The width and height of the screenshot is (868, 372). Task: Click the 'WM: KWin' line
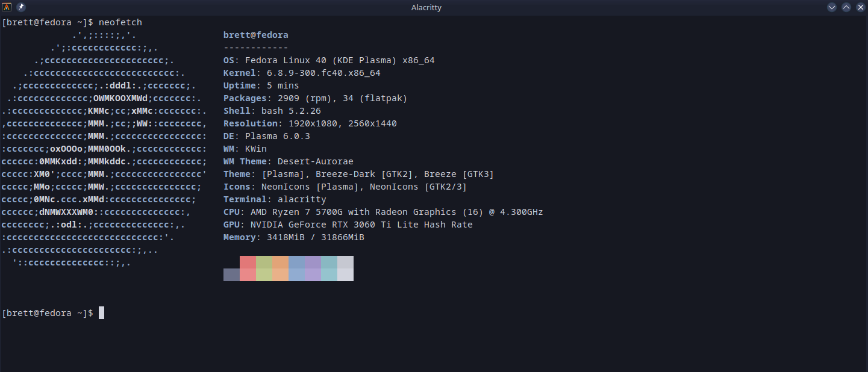pos(245,149)
